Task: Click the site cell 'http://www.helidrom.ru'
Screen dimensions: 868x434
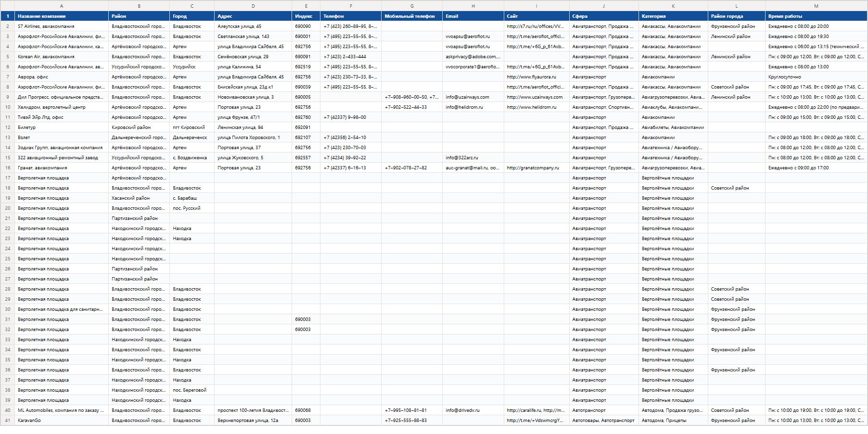Action: click(536, 107)
